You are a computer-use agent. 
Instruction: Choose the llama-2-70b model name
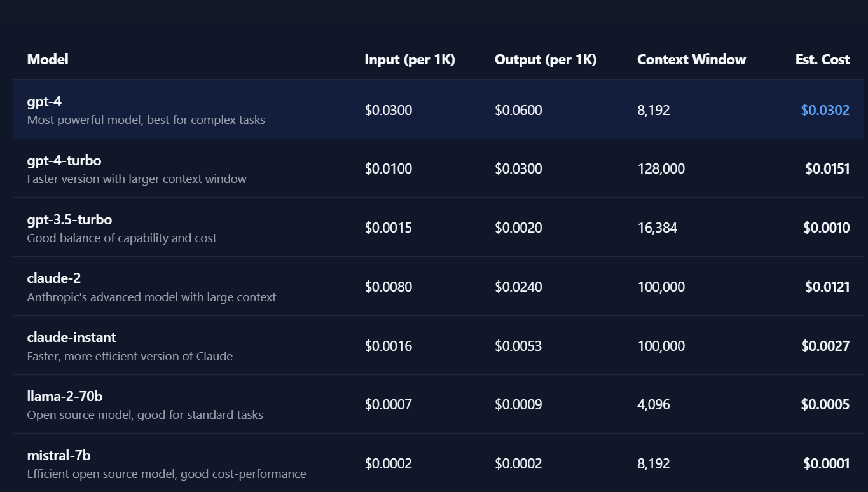pyautogui.click(x=65, y=396)
